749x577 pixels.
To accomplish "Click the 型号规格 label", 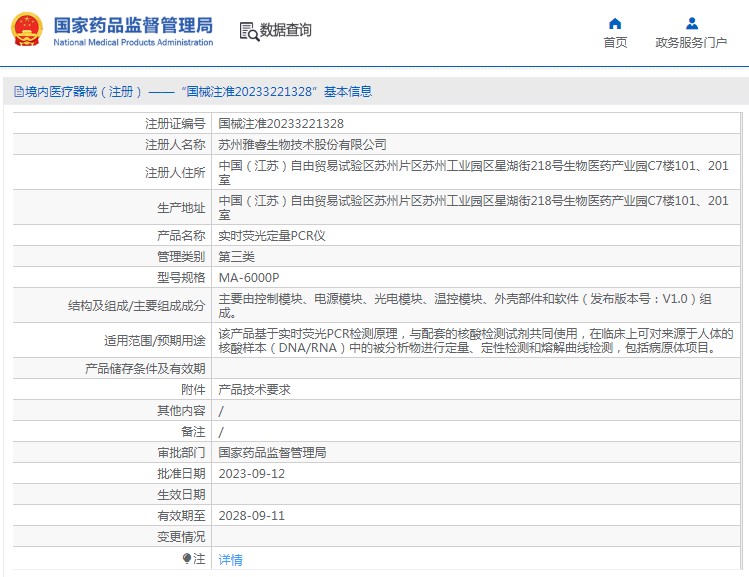I will (x=182, y=278).
